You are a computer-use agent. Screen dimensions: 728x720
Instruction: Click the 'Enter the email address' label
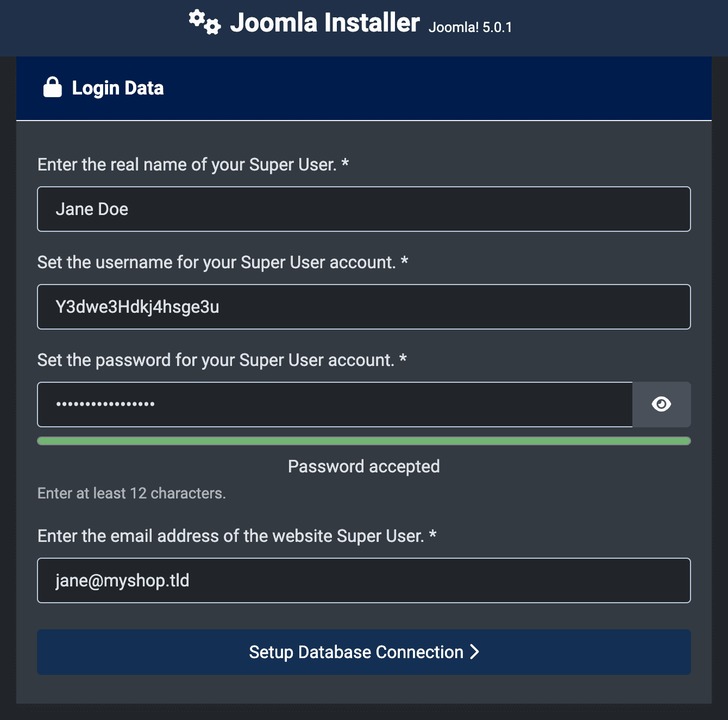coord(231,536)
